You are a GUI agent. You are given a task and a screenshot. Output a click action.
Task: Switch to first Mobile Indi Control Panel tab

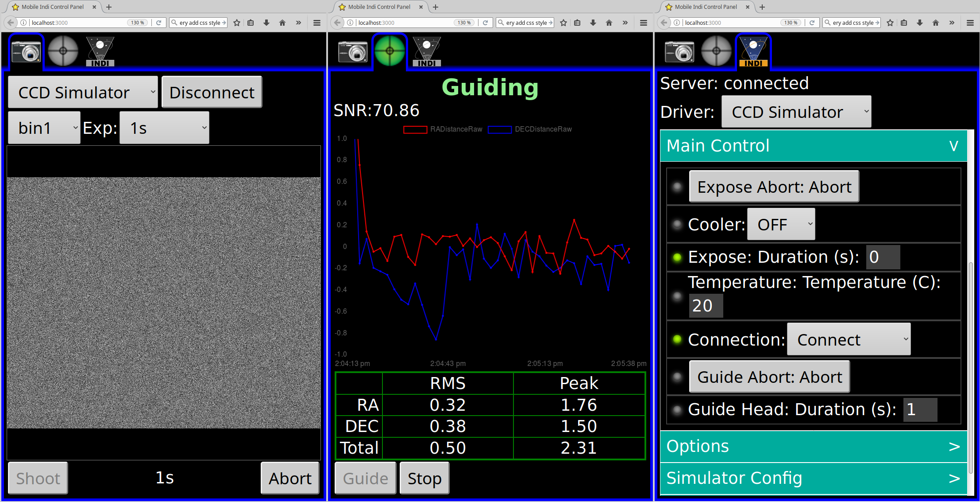[x=52, y=7]
